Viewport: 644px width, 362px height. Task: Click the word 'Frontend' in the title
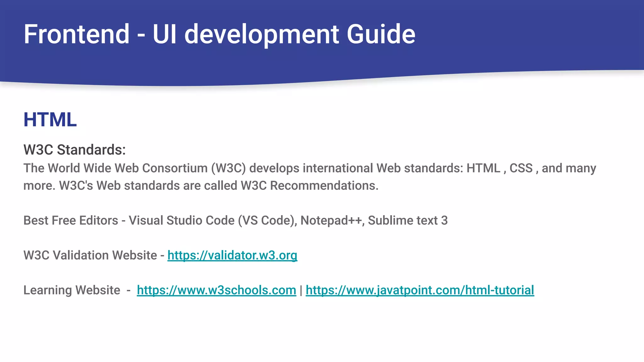tap(76, 34)
